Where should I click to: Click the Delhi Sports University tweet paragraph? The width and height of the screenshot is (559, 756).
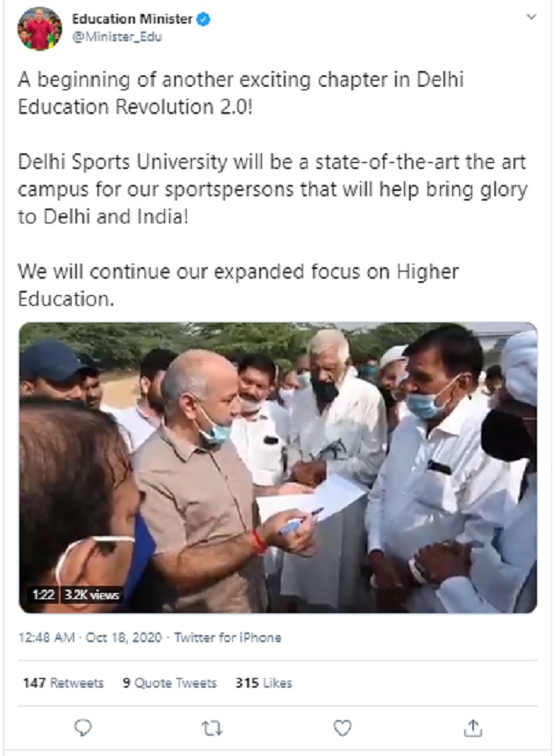(x=272, y=191)
